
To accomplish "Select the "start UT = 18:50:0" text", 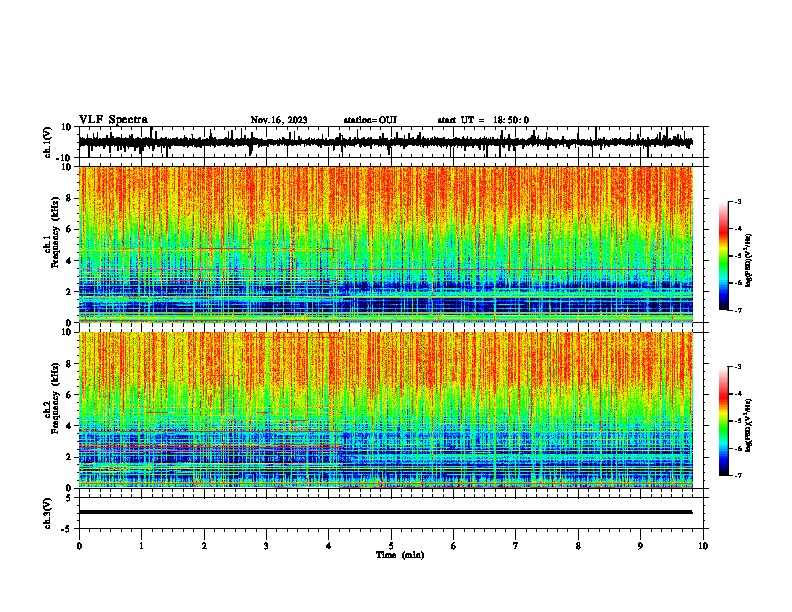I will [x=483, y=120].
